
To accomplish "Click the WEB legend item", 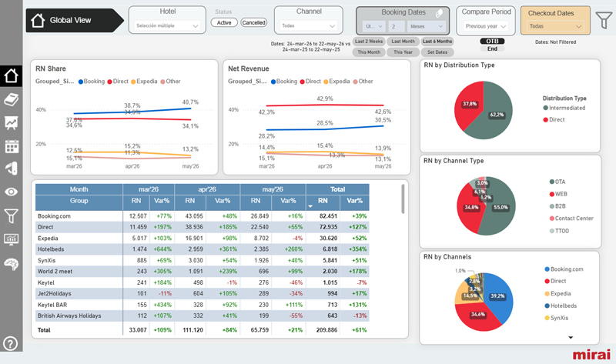I will [x=558, y=194].
